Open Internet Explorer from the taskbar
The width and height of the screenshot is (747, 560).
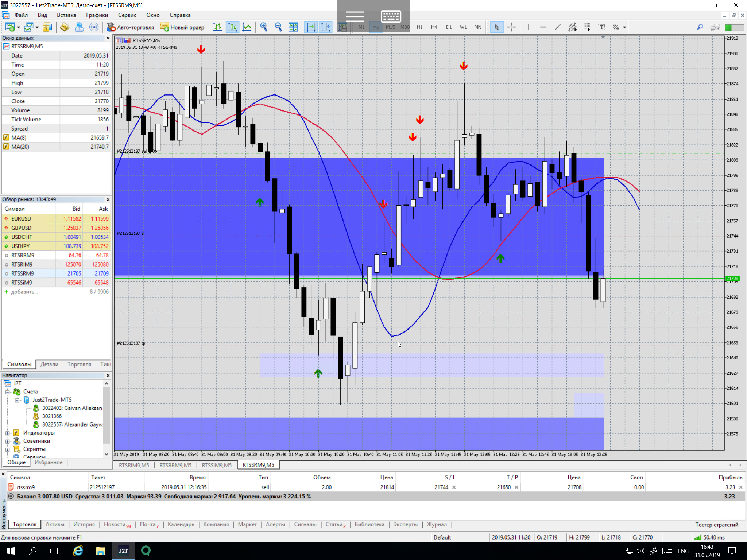(x=78, y=551)
